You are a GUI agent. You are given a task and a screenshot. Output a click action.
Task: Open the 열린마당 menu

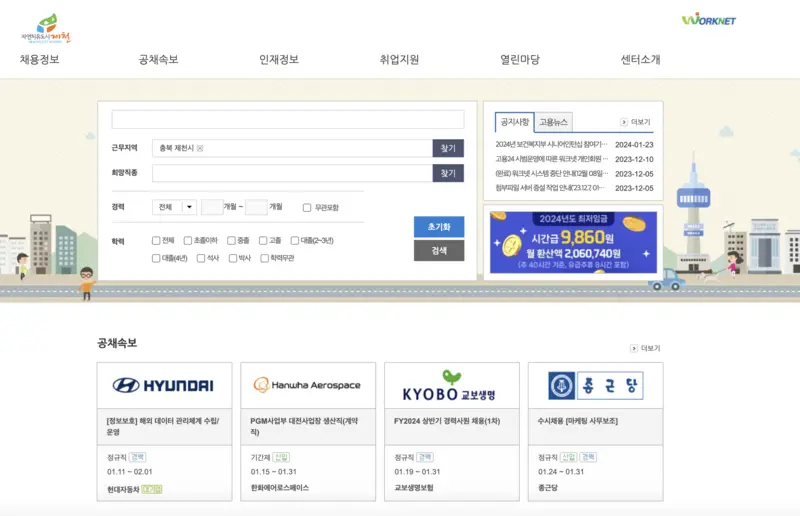519,60
